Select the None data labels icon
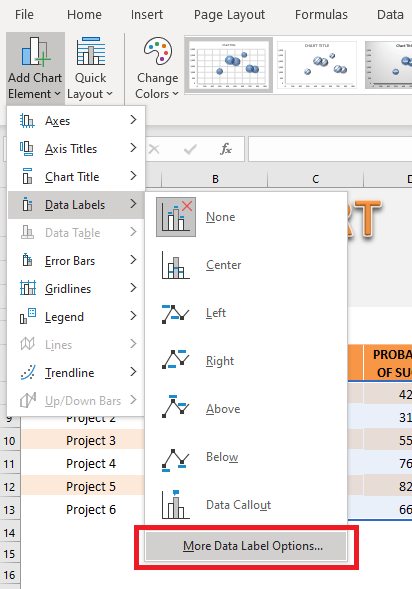 [x=176, y=217]
